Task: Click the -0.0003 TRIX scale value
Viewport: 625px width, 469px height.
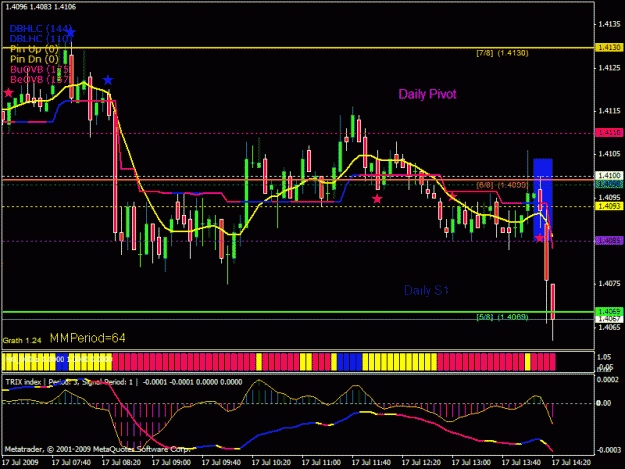Action: tap(607, 450)
